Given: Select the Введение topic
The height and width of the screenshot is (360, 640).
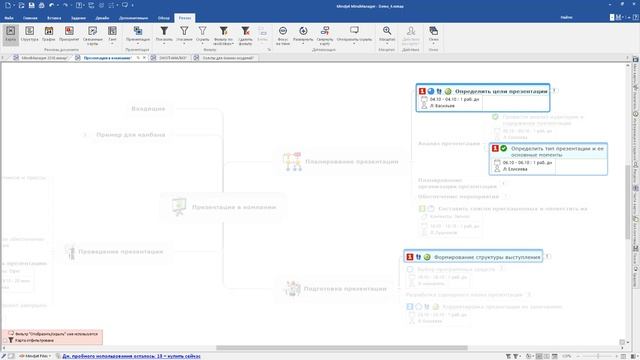Looking at the screenshot, I should click(x=148, y=109).
